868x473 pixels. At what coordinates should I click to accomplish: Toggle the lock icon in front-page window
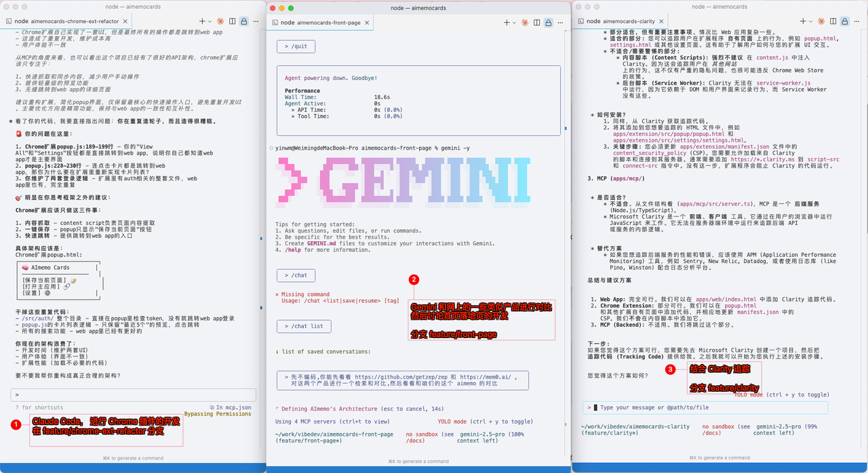click(x=549, y=22)
